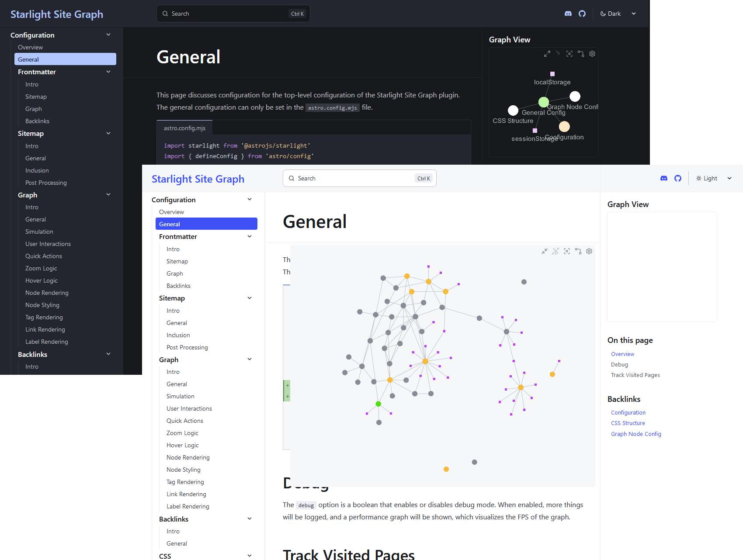Screen dimensions: 743x560
Task: Collapse Frontmatter group in dark sidebar
Action: 108,72
